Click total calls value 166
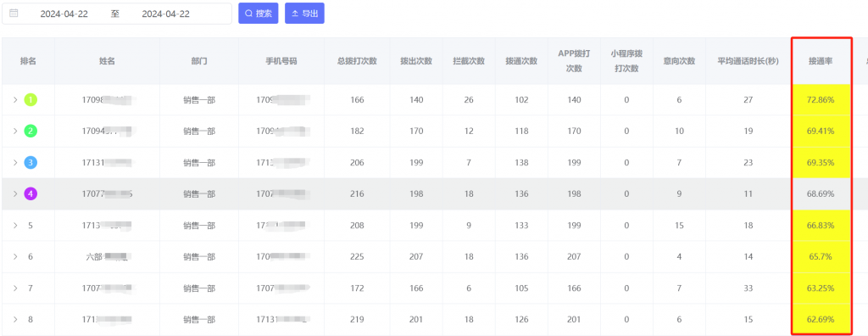The image size is (868, 336). [357, 100]
